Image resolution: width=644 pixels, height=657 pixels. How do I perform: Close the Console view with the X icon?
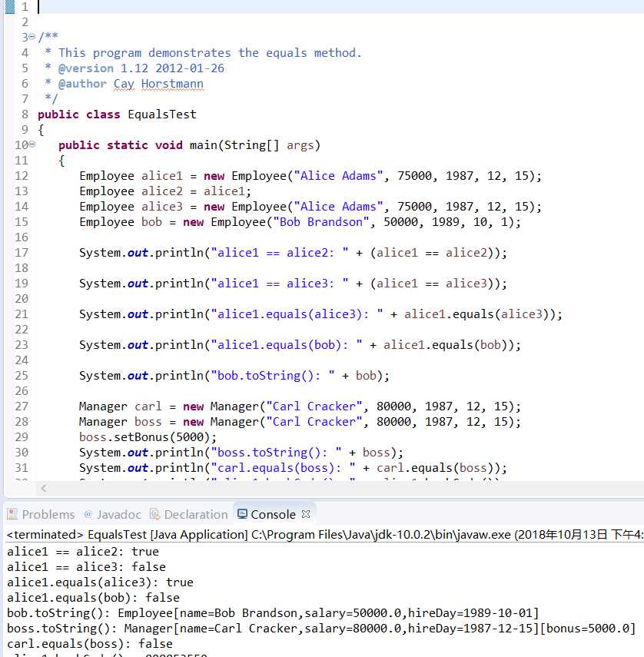[x=306, y=514]
